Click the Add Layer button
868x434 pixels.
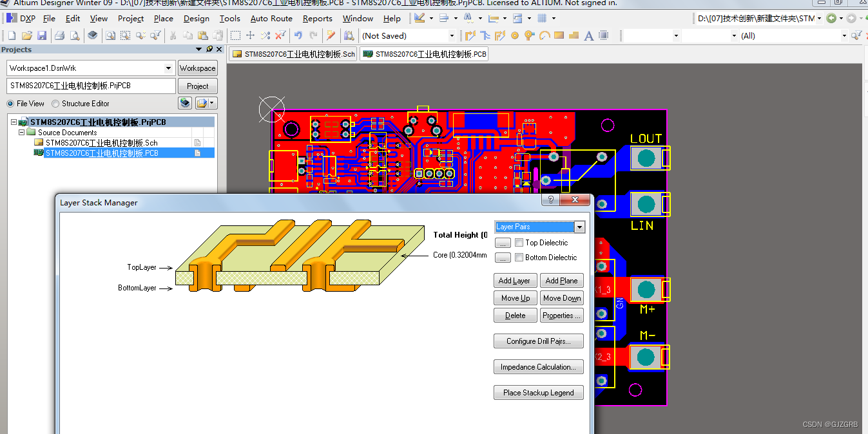coord(514,281)
